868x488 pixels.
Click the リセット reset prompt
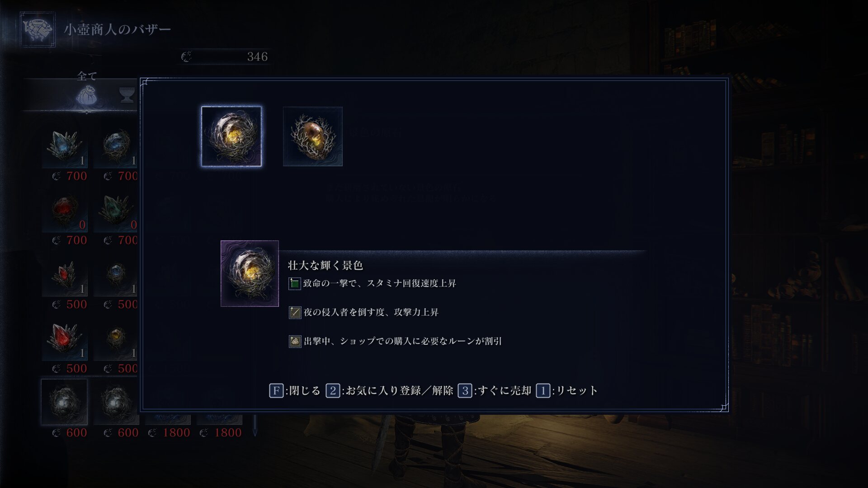coord(567,390)
